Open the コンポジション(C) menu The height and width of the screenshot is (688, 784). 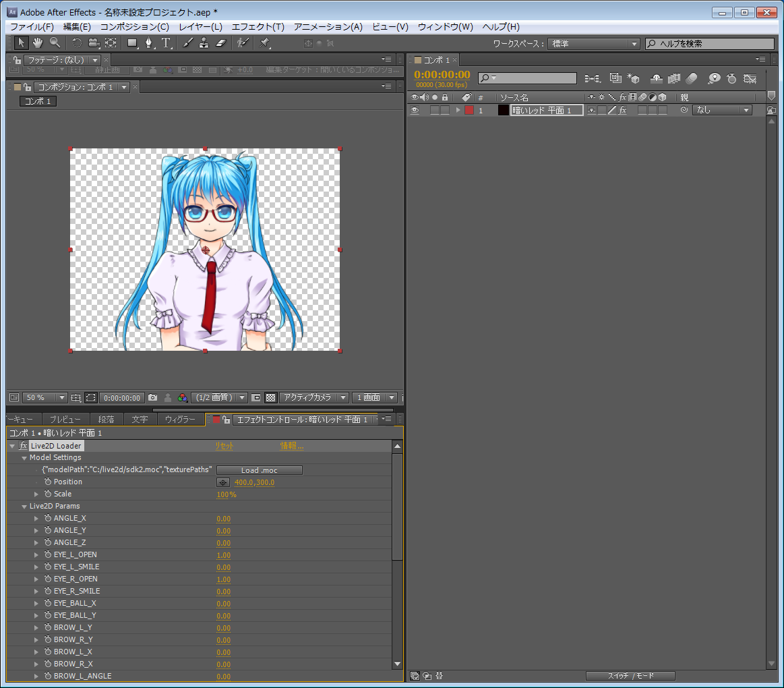point(135,26)
